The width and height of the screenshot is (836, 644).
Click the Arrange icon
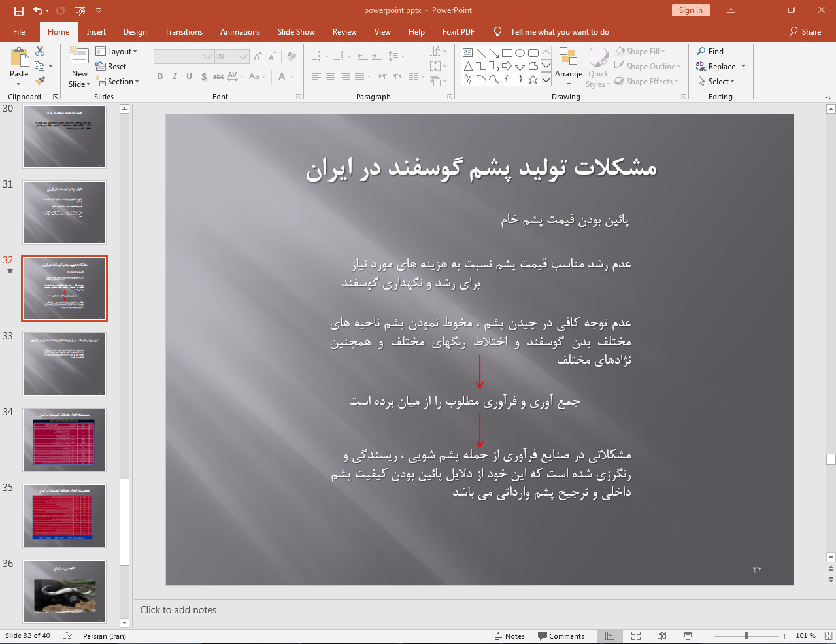568,56
